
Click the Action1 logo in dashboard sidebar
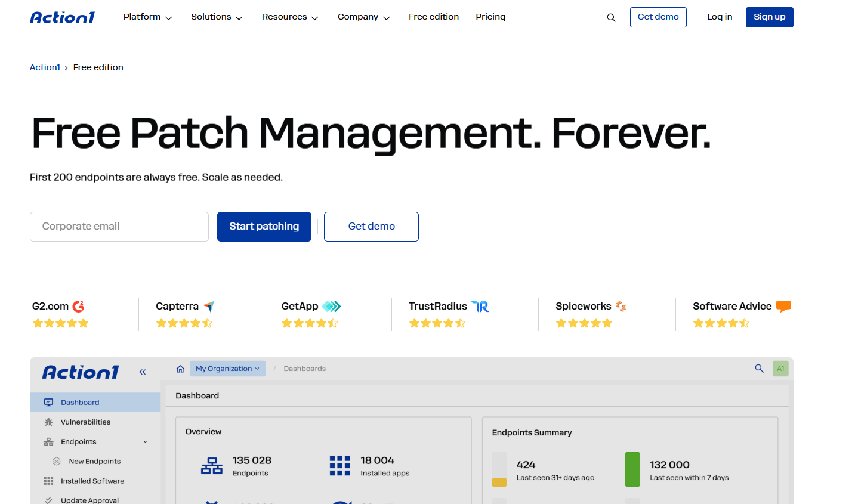tap(81, 372)
